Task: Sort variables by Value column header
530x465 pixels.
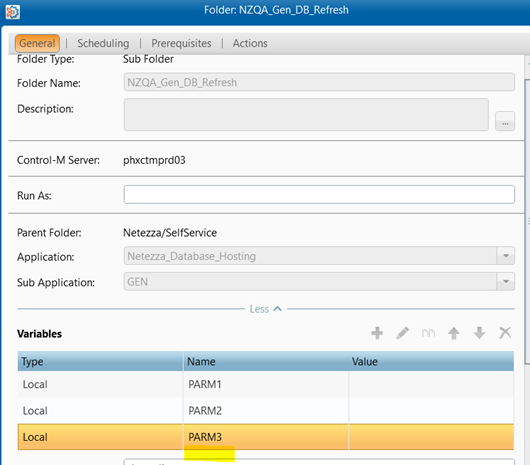Action: [431, 361]
